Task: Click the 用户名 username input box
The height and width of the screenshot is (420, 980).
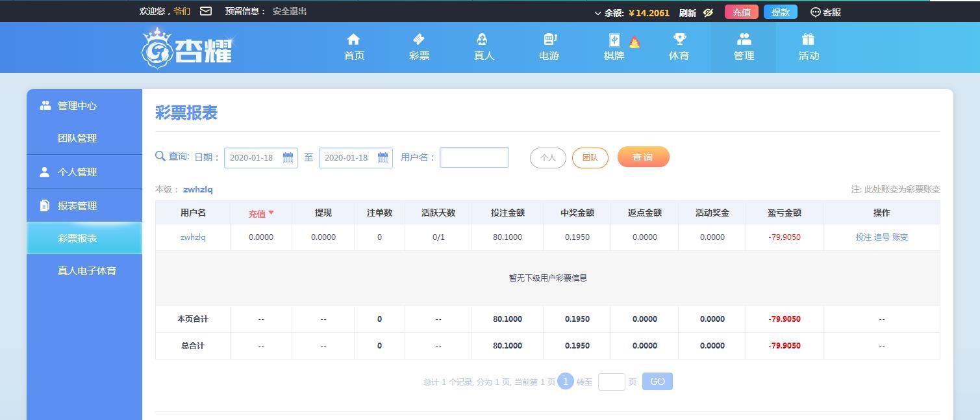Action: click(474, 157)
